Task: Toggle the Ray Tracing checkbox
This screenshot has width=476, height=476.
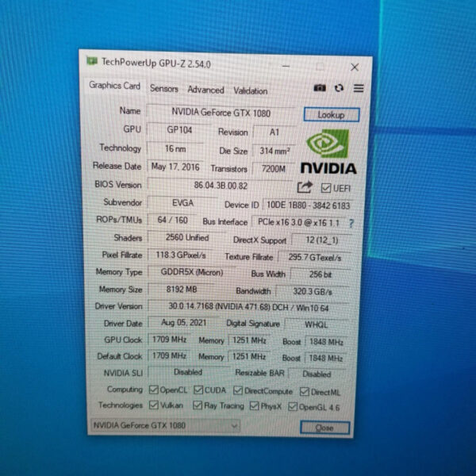Action: pyautogui.click(x=198, y=405)
